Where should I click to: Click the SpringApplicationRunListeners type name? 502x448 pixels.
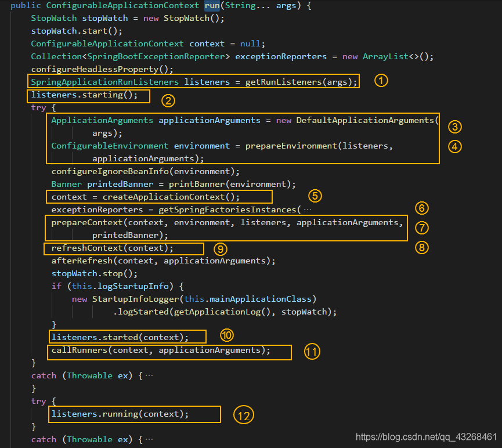click(x=104, y=82)
